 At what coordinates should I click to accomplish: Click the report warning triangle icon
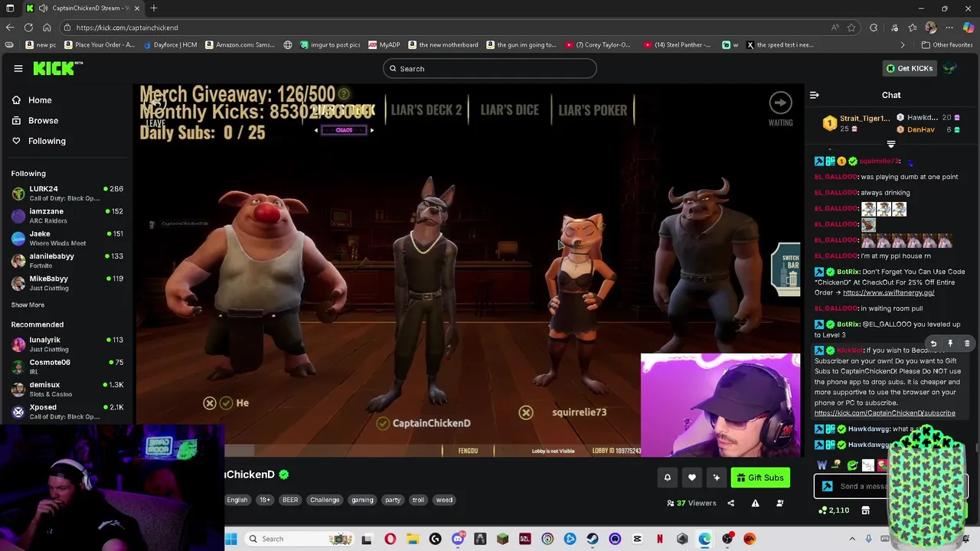(x=755, y=503)
